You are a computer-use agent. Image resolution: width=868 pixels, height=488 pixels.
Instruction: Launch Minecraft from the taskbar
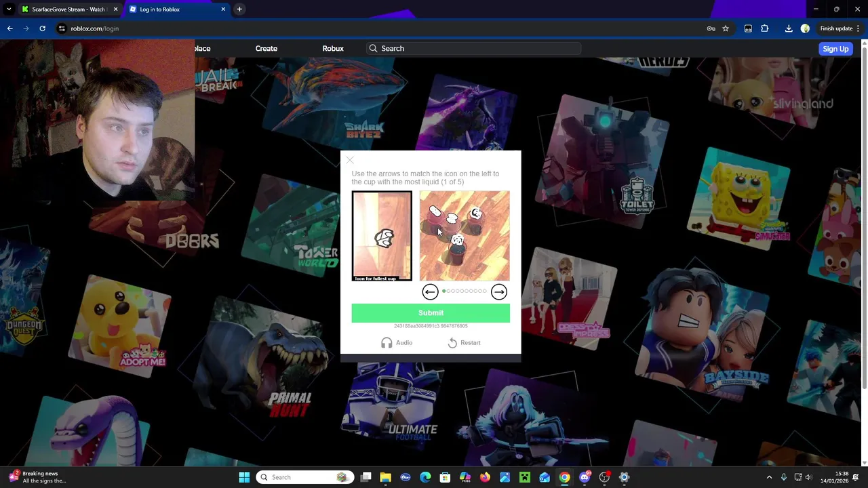tap(524, 477)
